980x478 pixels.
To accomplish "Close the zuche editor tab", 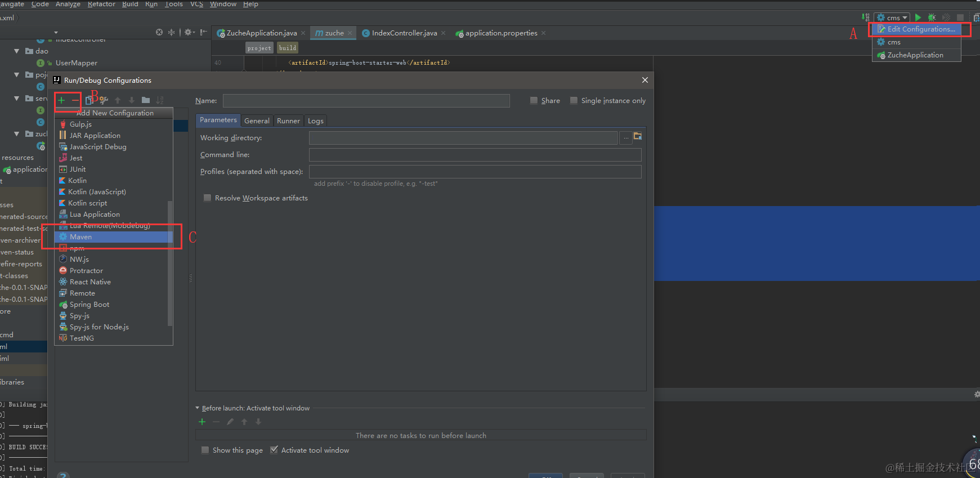I will 350,33.
